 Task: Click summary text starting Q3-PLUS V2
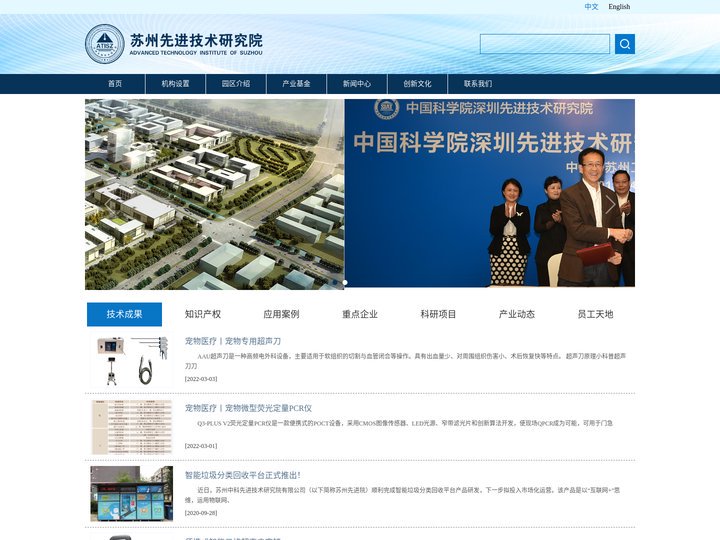405,423
